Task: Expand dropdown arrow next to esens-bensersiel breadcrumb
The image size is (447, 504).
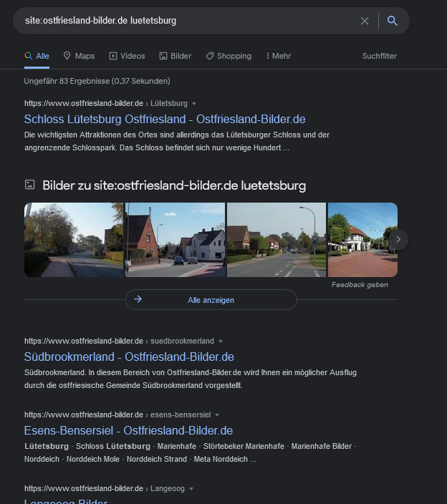Action: [x=217, y=415]
